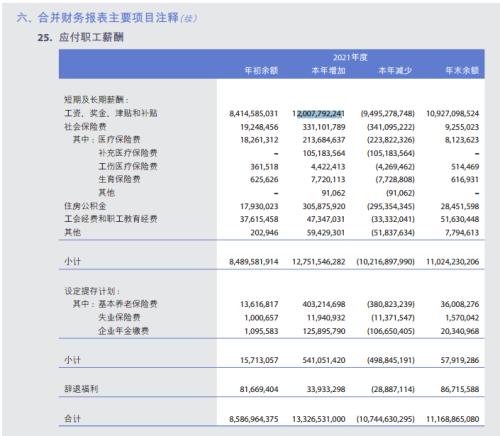Click row label 失业保险费
This screenshot has width=500, height=436.
click(x=119, y=317)
